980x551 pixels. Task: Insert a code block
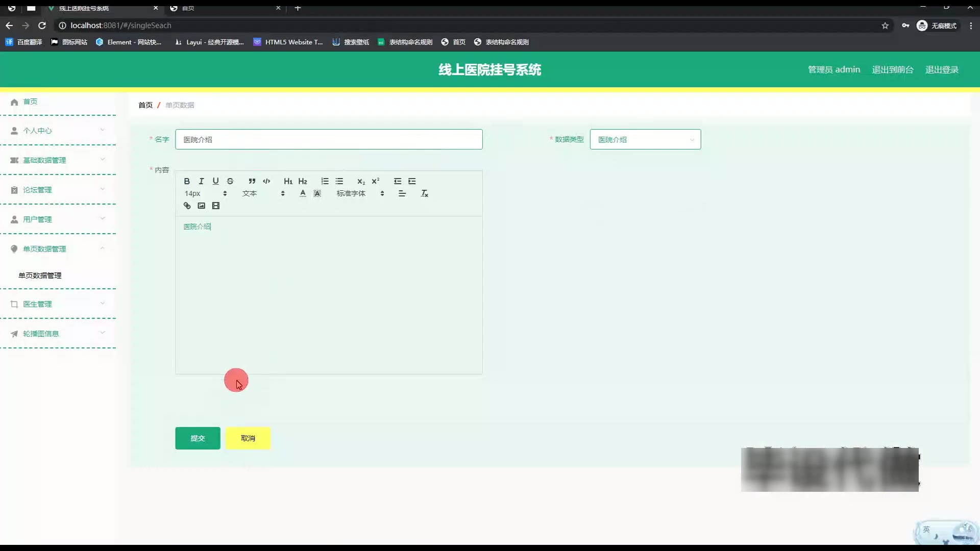click(x=266, y=181)
